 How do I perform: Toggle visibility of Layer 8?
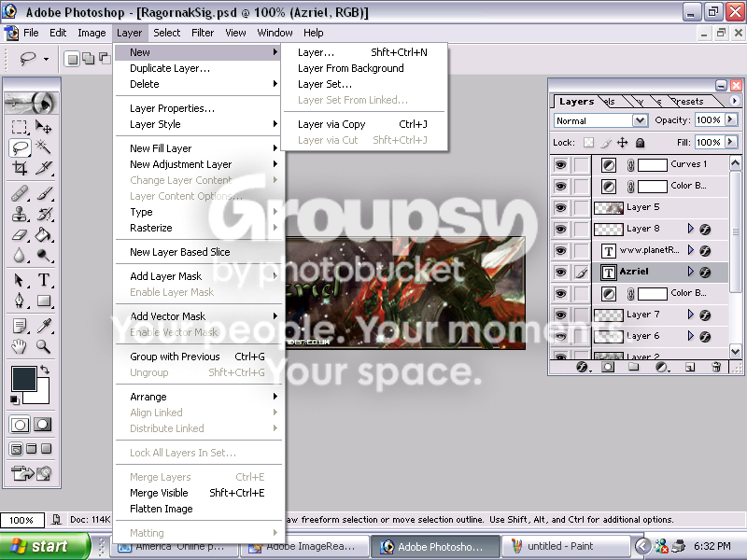coord(561,229)
